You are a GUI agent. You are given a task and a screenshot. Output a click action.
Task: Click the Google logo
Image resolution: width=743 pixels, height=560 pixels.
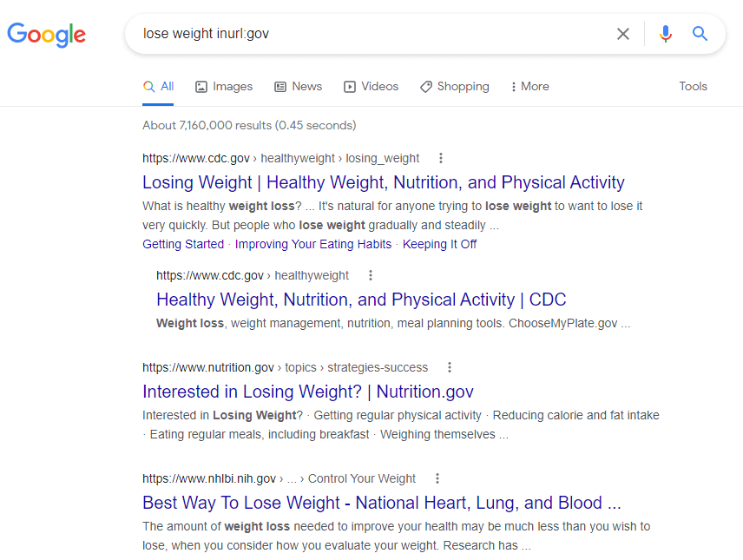47,35
